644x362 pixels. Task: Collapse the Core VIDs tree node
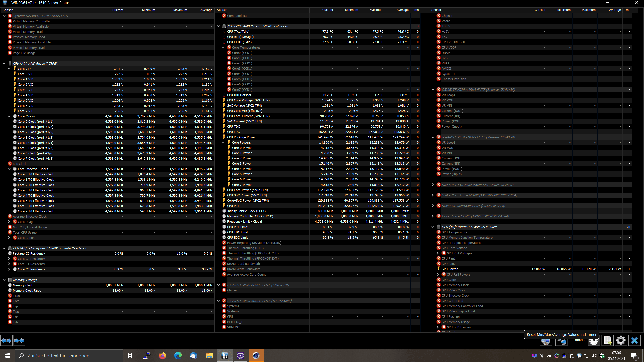[x=9, y=69]
